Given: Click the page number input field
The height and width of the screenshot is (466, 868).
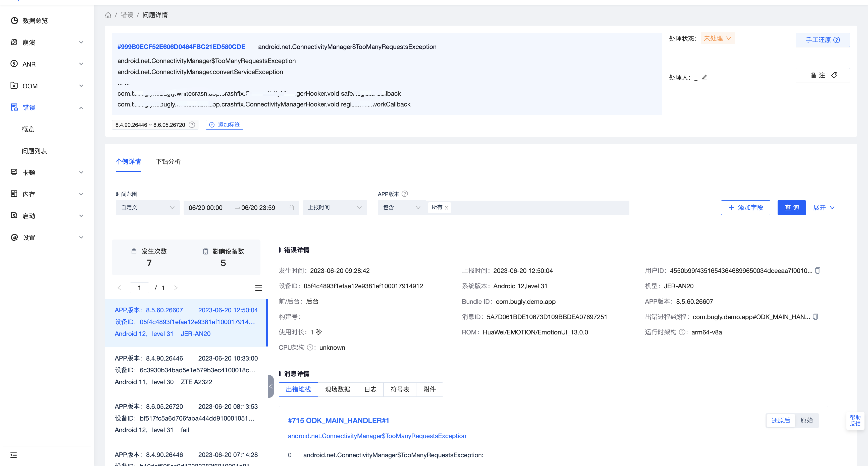Looking at the screenshot, I should (139, 288).
